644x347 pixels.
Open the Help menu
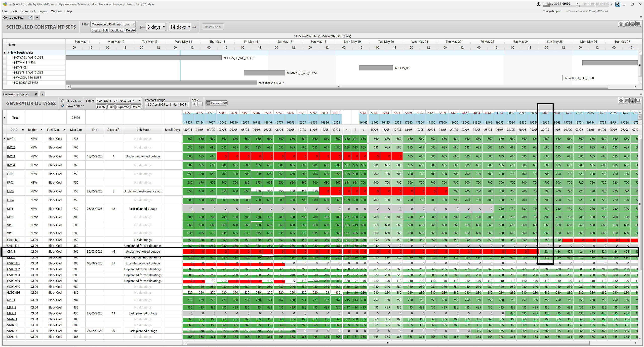(69, 11)
